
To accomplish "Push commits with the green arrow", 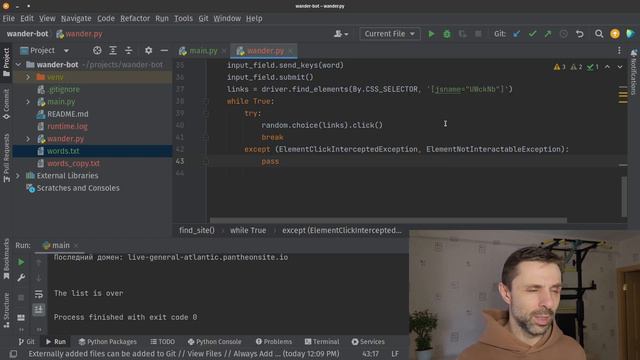I will coord(548,34).
